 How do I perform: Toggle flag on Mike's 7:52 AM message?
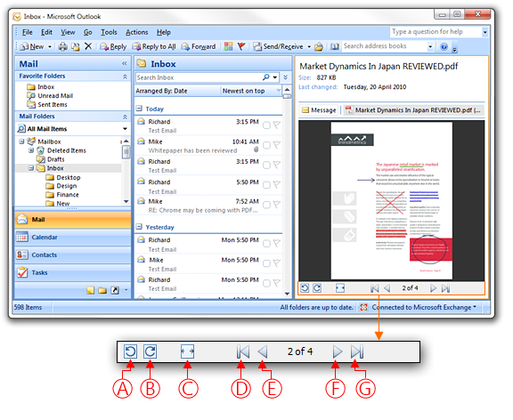tap(277, 205)
